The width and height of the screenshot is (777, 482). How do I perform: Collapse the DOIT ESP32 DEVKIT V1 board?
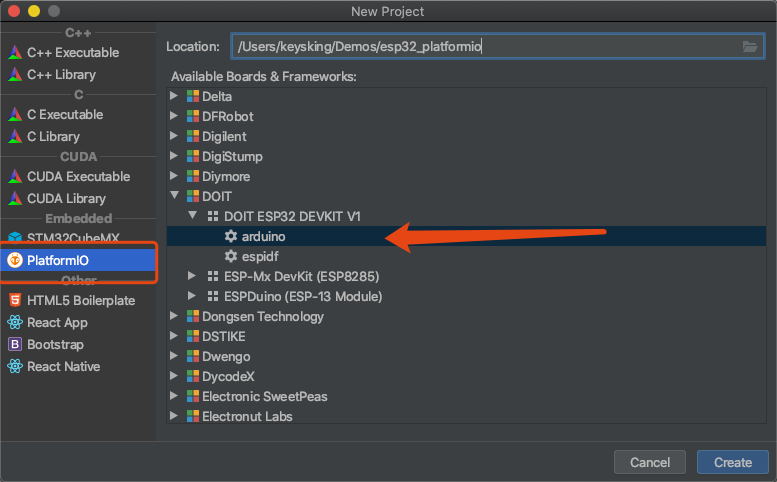[193, 216]
